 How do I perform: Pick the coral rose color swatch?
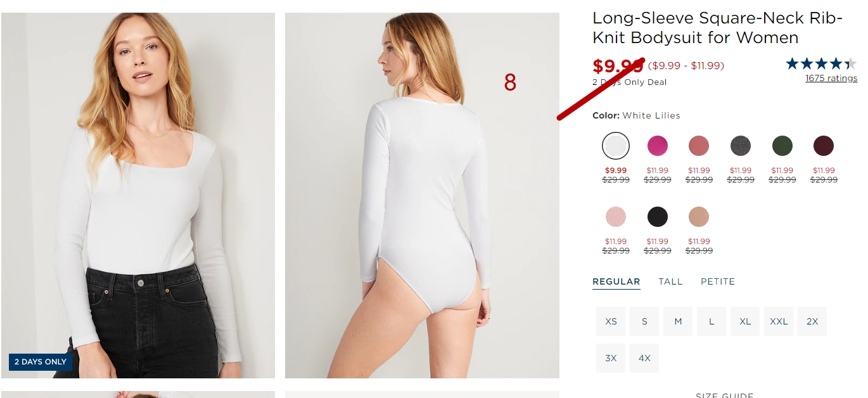click(x=699, y=146)
